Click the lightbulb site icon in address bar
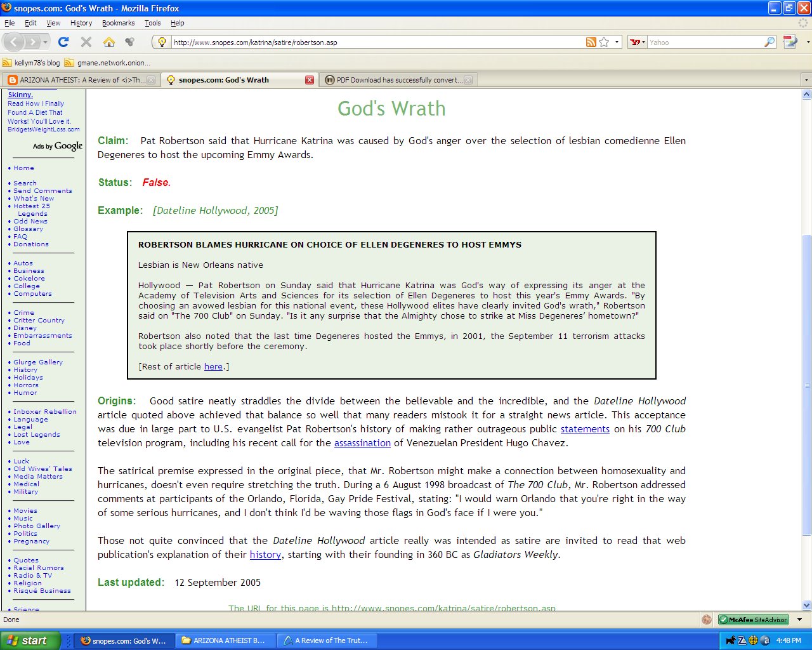The image size is (812, 650). click(x=162, y=43)
